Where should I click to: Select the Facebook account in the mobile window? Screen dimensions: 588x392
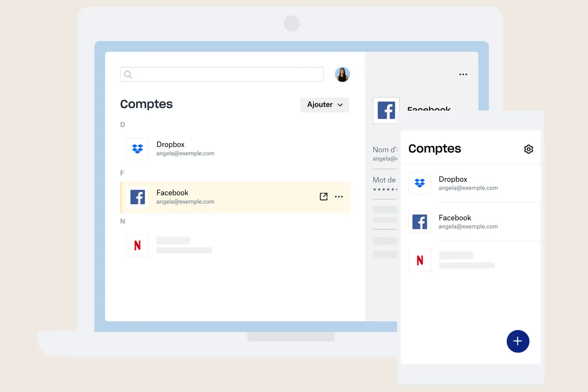tap(471, 222)
